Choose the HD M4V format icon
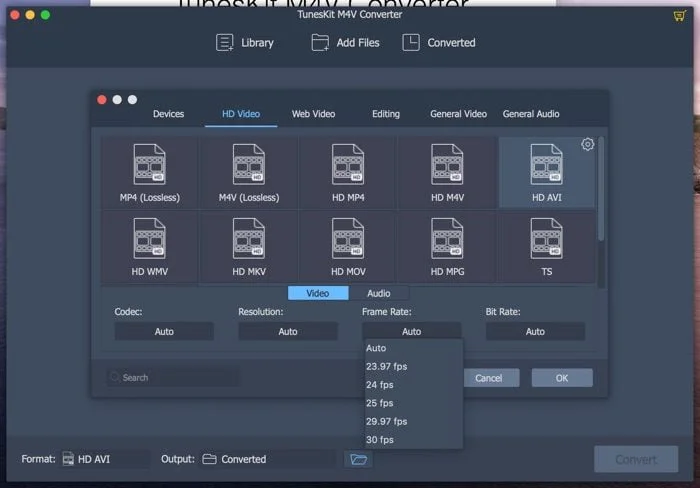Image resolution: width=700 pixels, height=488 pixels. (x=447, y=164)
